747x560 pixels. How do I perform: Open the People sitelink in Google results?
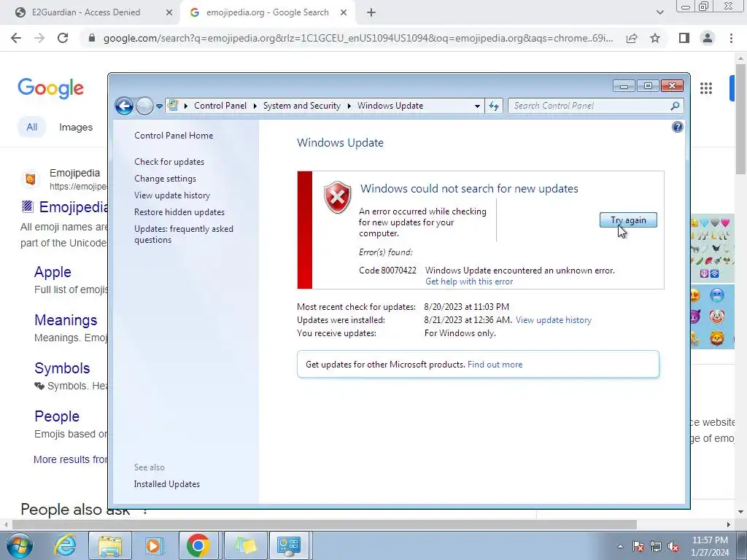[57, 416]
